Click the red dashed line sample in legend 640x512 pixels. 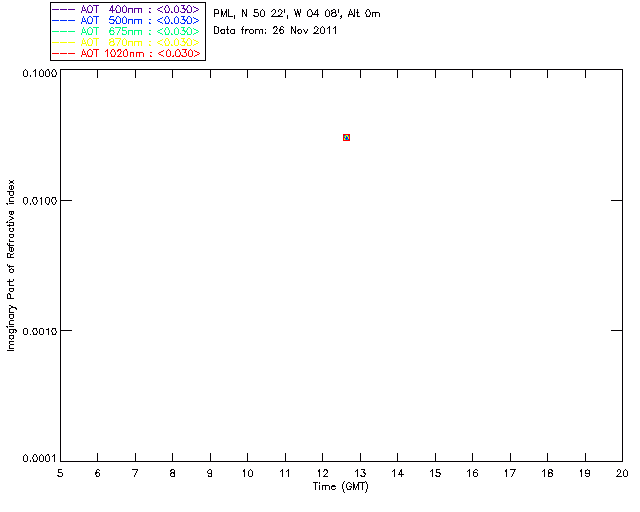(63, 53)
